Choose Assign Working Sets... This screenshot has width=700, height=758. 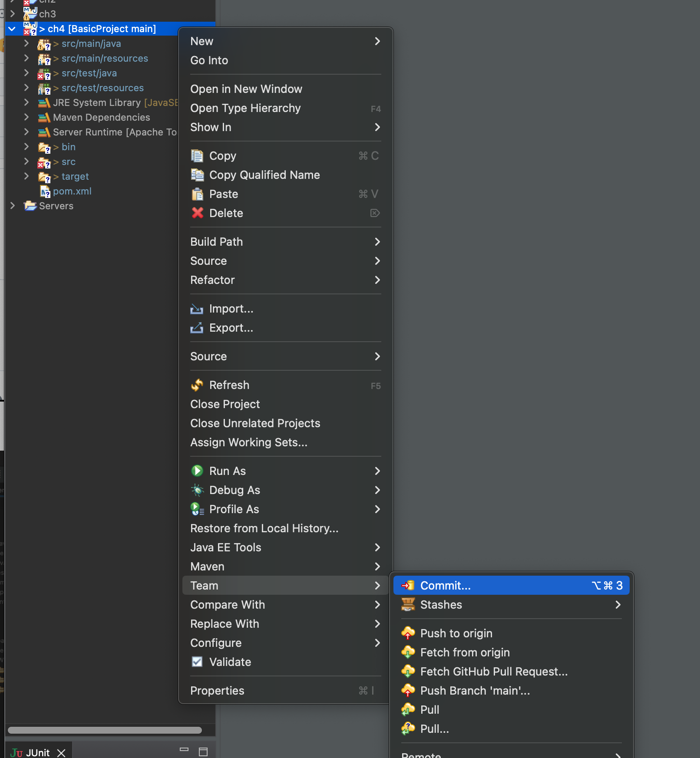285,442
